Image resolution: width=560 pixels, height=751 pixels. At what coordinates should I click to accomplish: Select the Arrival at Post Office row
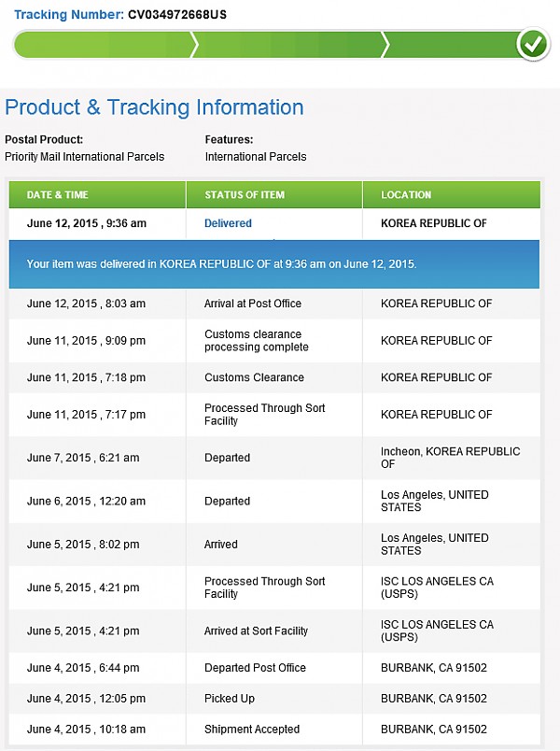click(274, 304)
